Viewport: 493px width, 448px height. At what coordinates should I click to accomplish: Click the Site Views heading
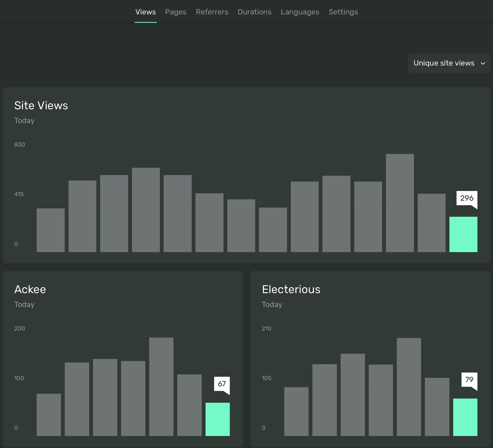pyautogui.click(x=41, y=105)
